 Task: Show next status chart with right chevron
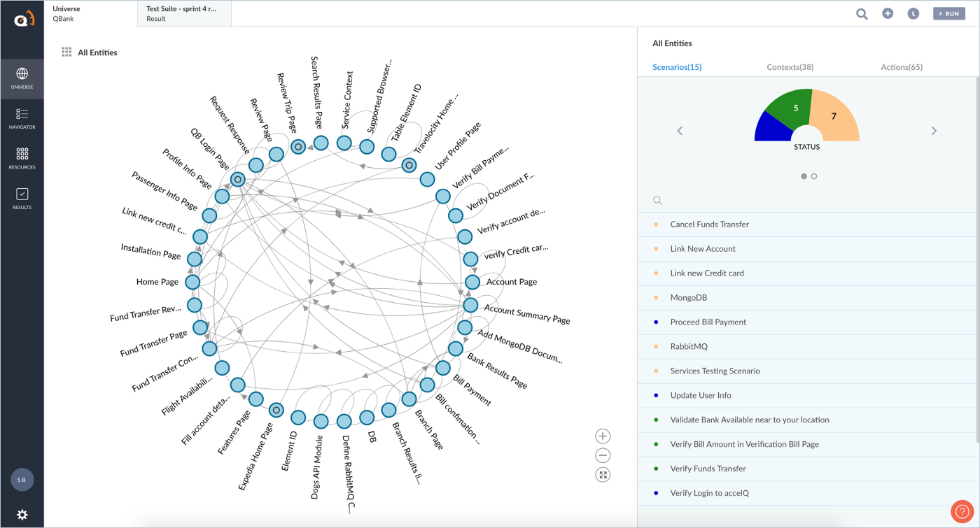click(x=934, y=131)
